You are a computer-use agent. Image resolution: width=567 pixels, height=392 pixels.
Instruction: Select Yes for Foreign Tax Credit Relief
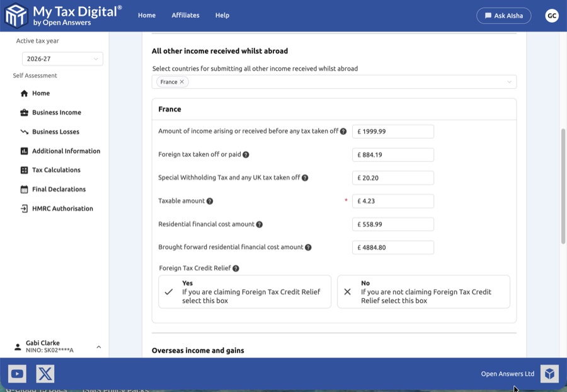click(244, 292)
